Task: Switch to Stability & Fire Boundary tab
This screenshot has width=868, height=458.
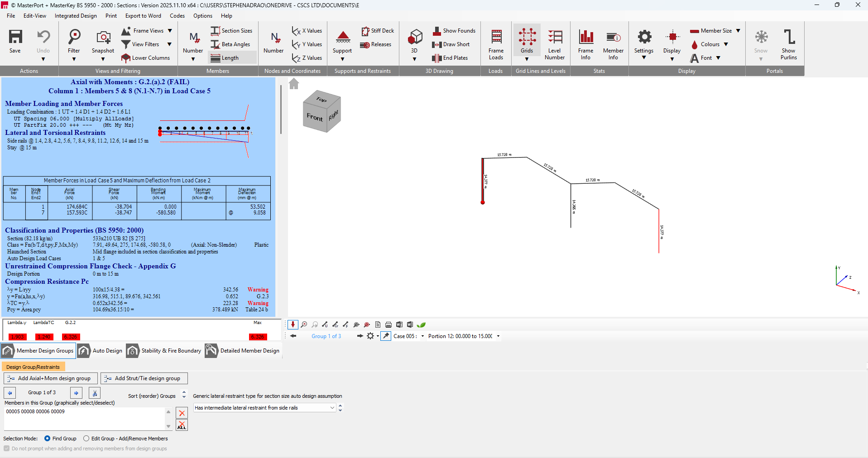Action: click(x=164, y=351)
